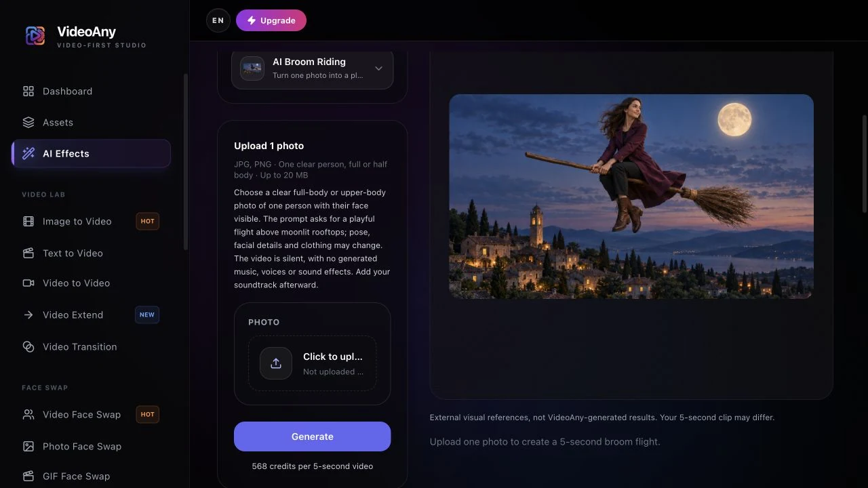
Task: Click the NEW badge beside Video Extend
Action: [x=147, y=315]
